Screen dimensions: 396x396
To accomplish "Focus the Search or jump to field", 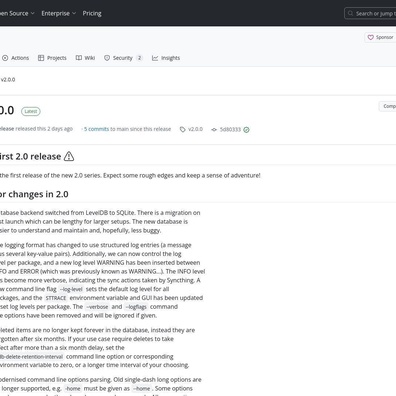I will pos(370,13).
